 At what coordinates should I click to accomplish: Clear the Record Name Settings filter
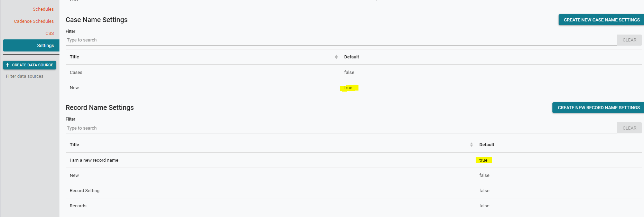(x=629, y=128)
